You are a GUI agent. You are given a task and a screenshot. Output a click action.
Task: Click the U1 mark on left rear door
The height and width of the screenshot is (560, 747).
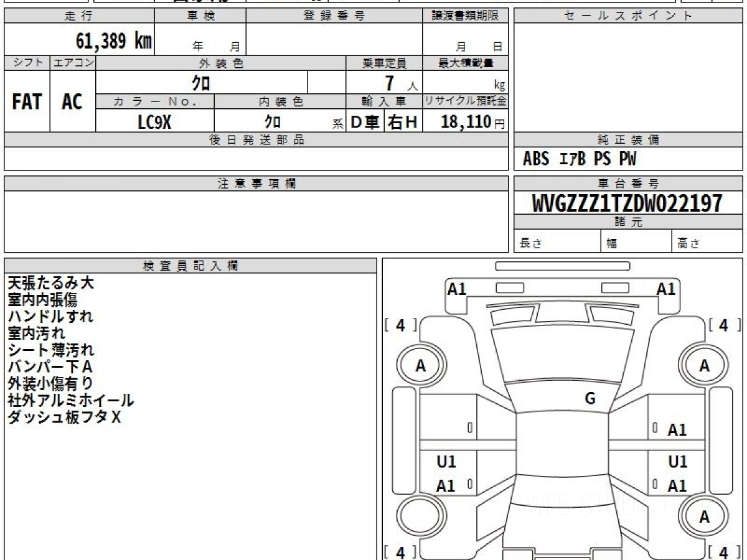[x=446, y=462]
